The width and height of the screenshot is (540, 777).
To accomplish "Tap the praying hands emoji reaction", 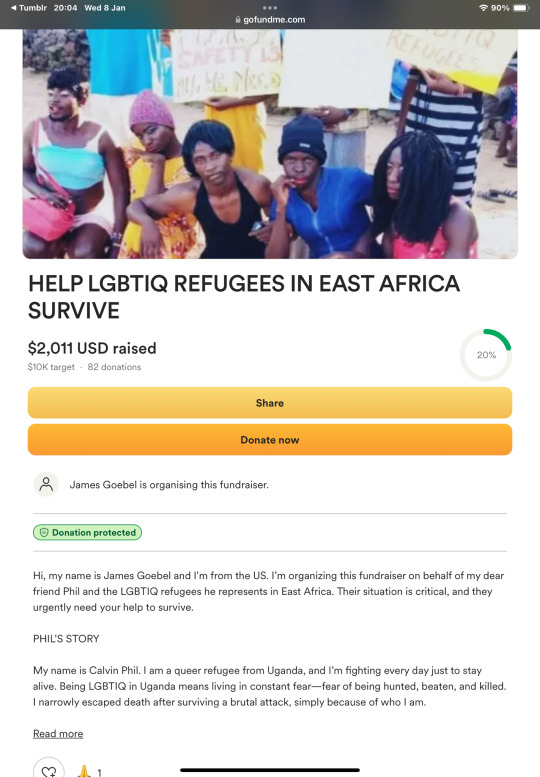I will [85, 771].
